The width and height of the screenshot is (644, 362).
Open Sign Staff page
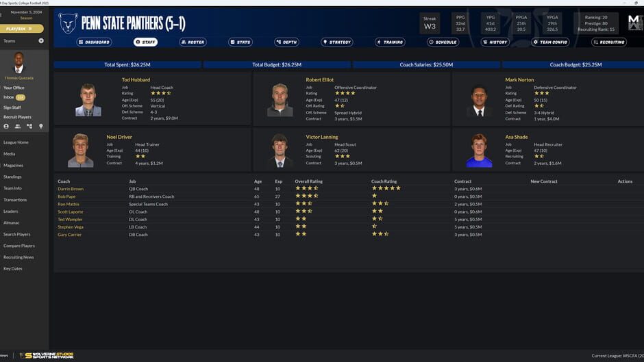12,107
